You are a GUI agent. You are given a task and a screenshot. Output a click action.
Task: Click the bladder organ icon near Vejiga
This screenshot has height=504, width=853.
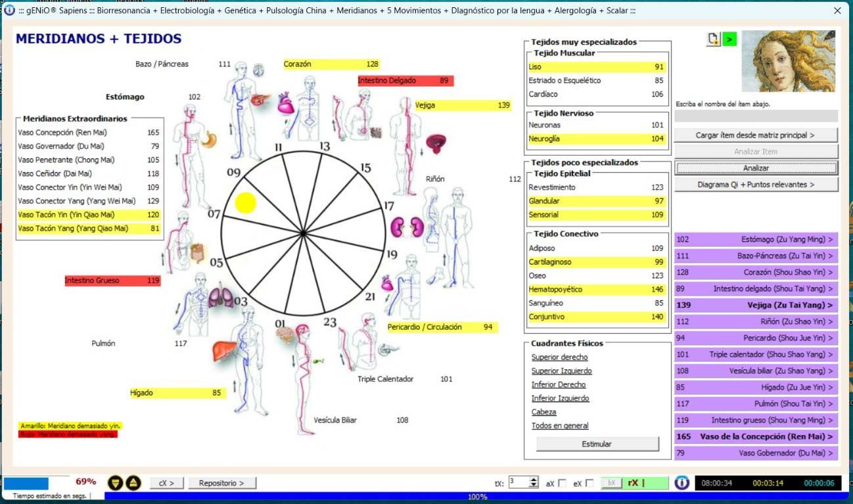pyautogui.click(x=436, y=143)
